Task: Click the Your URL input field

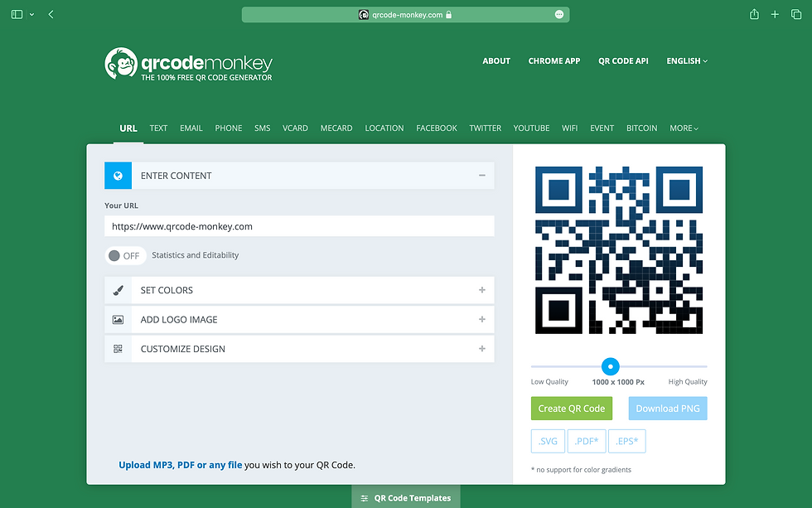Action: click(x=299, y=226)
